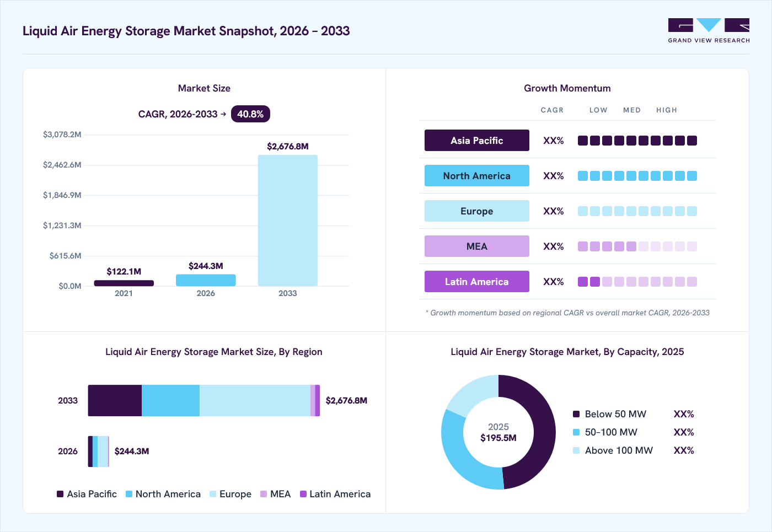Select the $122.1M label above 2021 bar
The width and height of the screenshot is (772, 532).
[x=124, y=272]
